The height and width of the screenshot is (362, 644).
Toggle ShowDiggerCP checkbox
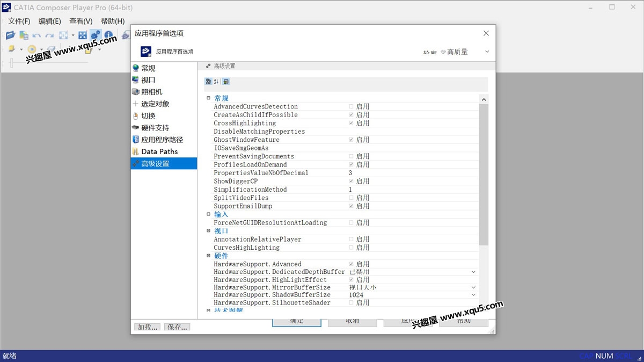[351, 181]
